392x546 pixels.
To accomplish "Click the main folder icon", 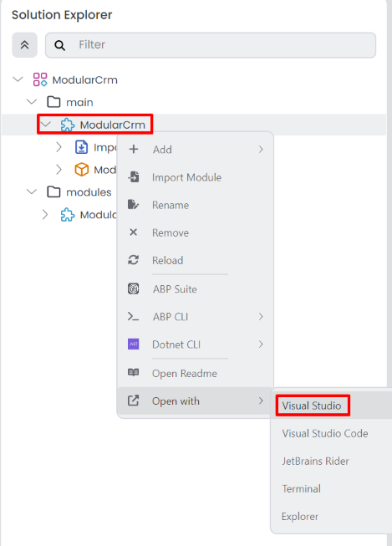I will (53, 102).
